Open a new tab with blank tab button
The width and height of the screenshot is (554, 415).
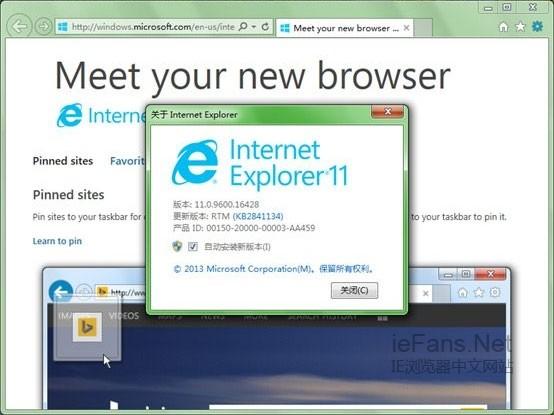423,28
